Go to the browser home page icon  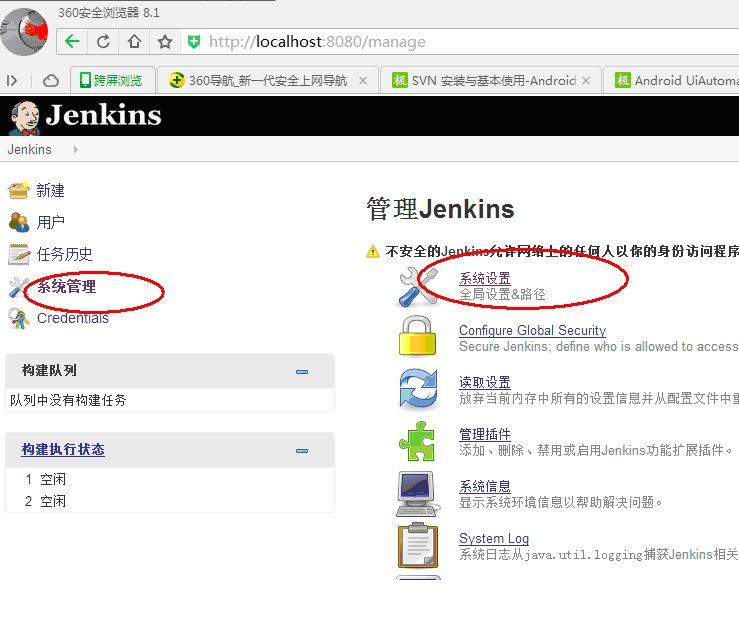134,41
